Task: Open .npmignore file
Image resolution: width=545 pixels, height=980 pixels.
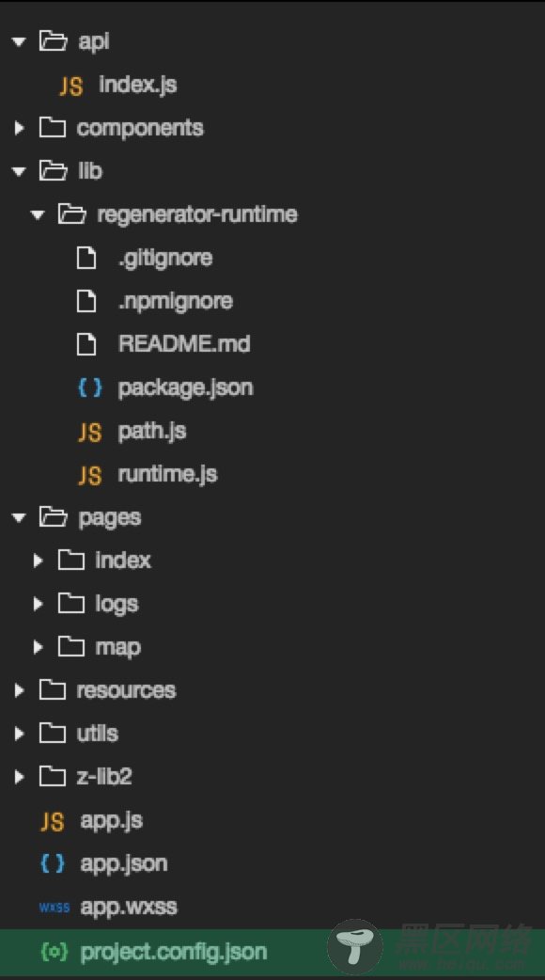Action: [176, 301]
